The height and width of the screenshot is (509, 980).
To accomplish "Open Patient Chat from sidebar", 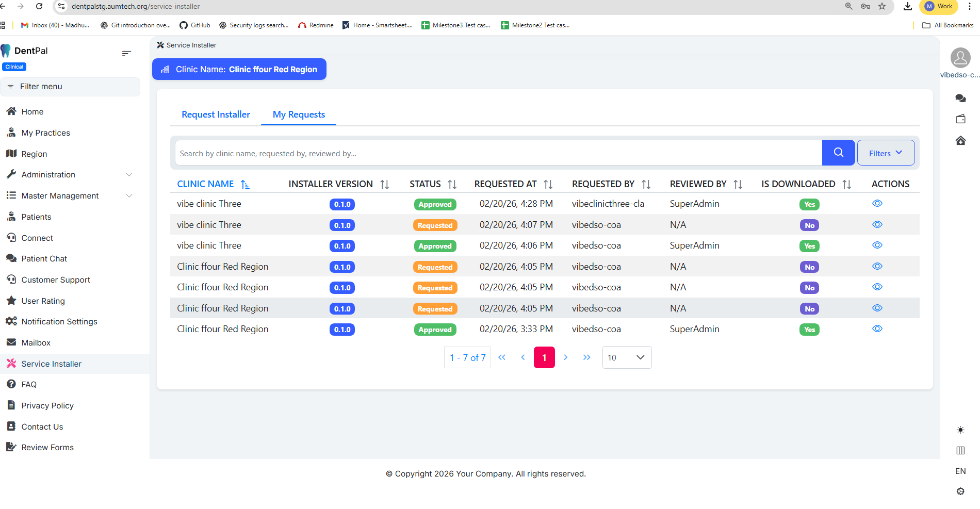I will point(44,259).
